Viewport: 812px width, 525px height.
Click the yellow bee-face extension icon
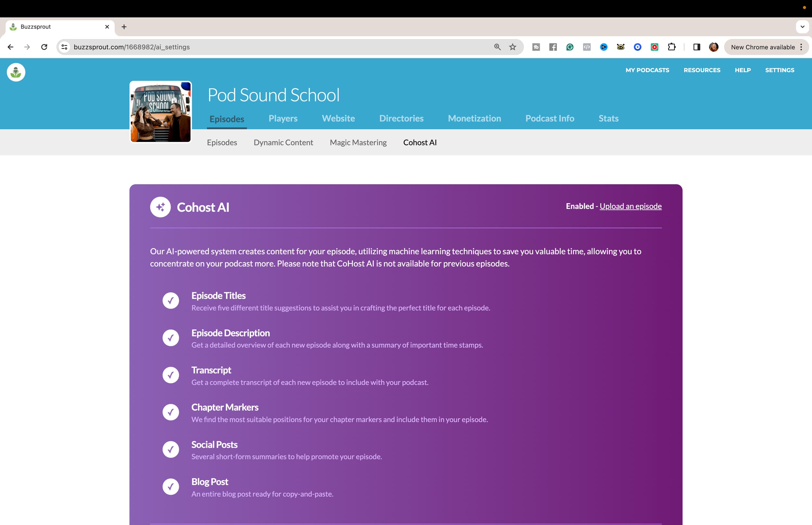pos(621,47)
